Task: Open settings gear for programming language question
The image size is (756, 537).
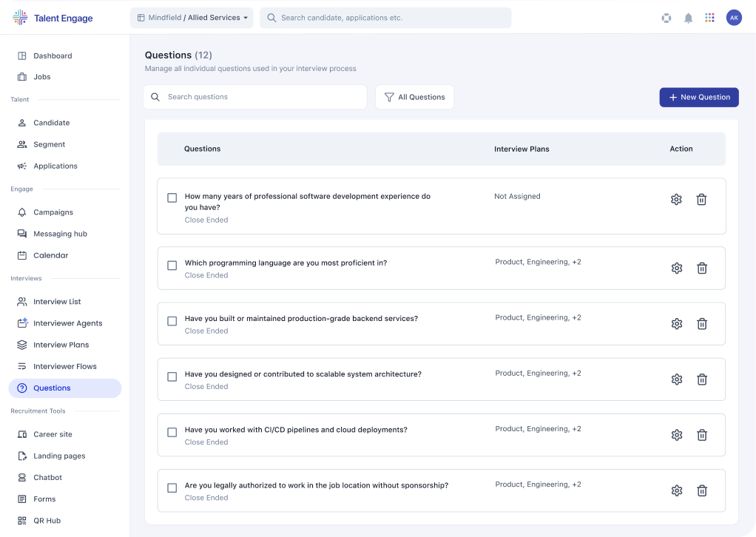Action: click(x=676, y=268)
